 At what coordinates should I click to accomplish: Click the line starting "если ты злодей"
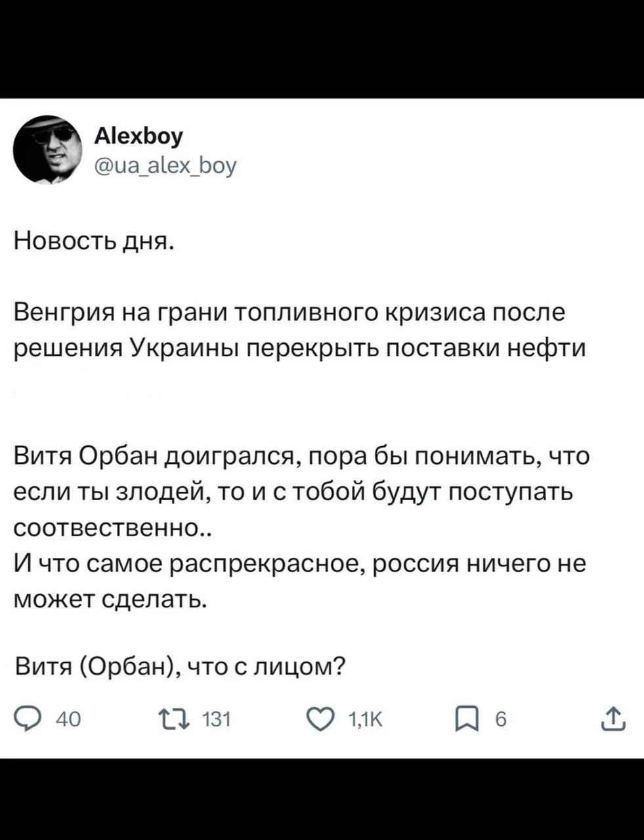293,491
